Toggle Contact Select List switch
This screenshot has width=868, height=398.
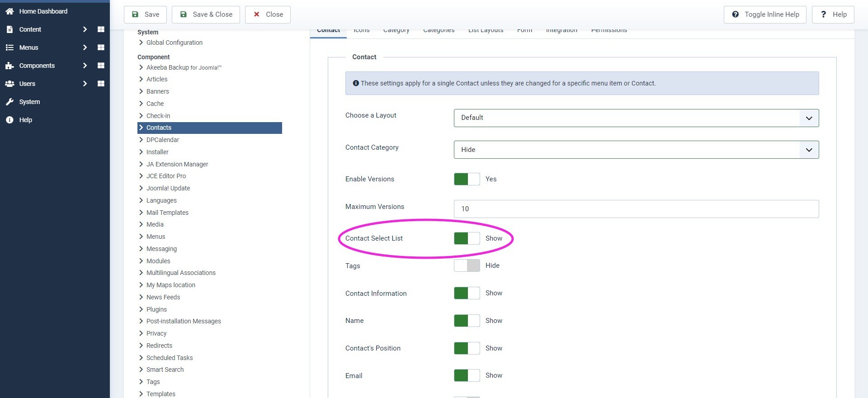click(x=467, y=238)
